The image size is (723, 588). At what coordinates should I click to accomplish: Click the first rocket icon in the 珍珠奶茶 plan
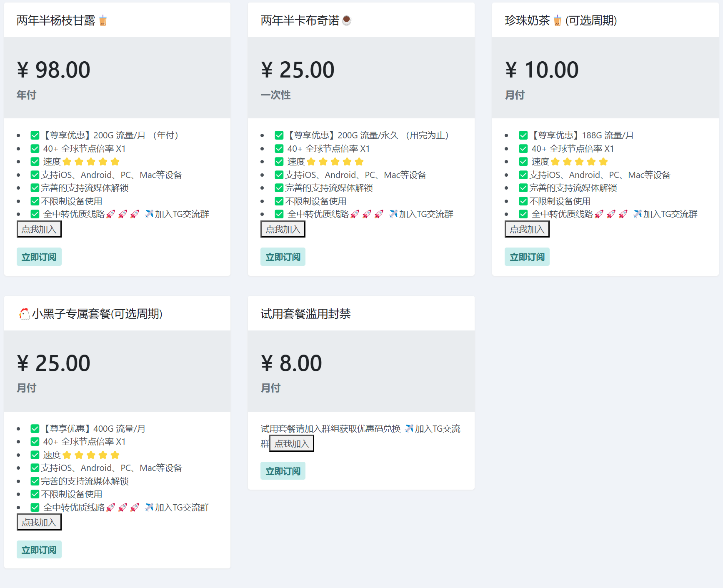click(599, 214)
